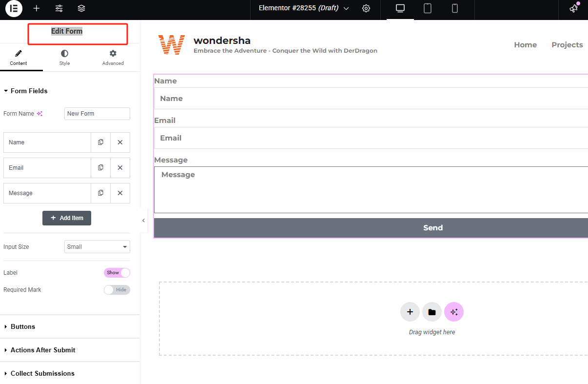Duplicate the Name form field
588x384 pixels.
pos(100,142)
